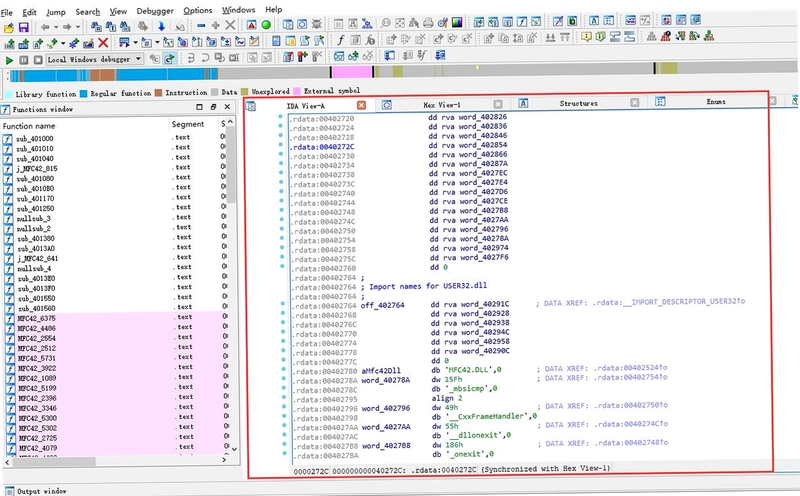Jump forward with the right arrow icon

[67, 27]
